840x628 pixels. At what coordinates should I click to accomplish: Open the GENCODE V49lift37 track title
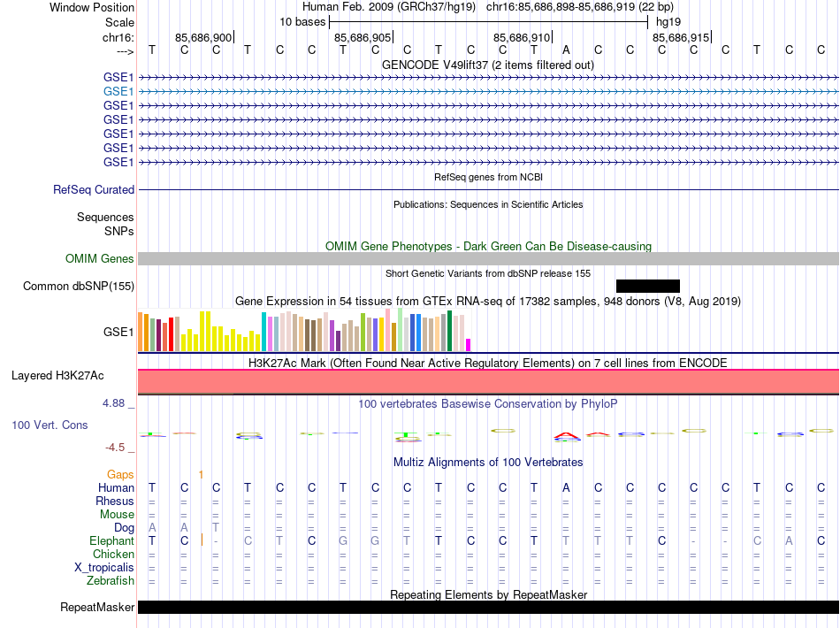coord(488,65)
